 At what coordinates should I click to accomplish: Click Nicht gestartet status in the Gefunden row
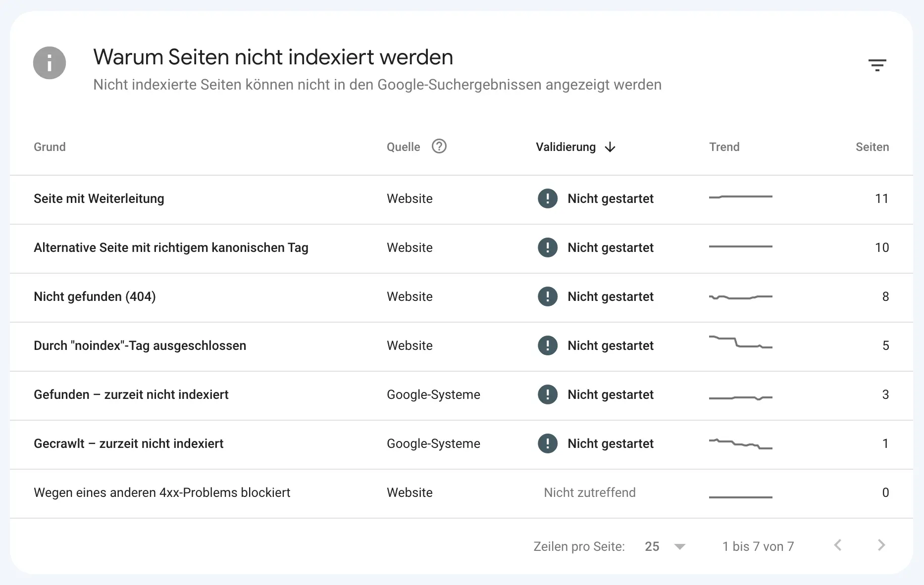click(611, 394)
